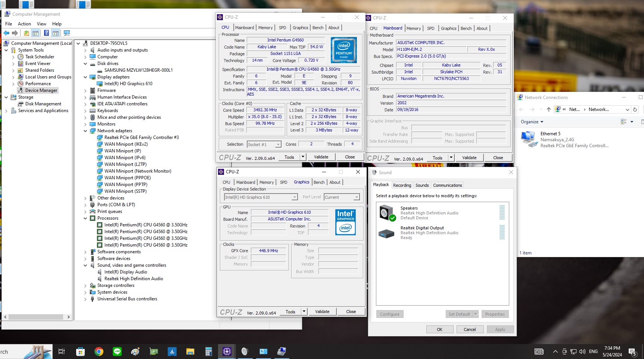Click Task View taskbar button

(62, 352)
